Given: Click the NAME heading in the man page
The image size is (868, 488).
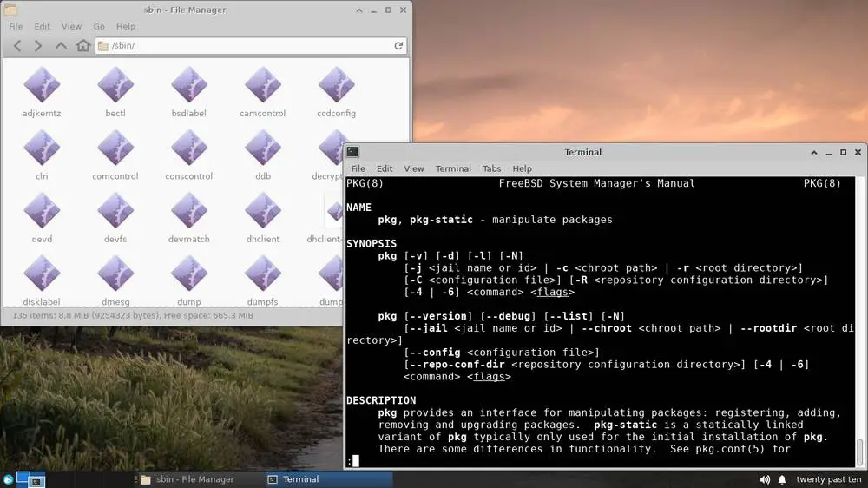Looking at the screenshot, I should tap(358, 208).
